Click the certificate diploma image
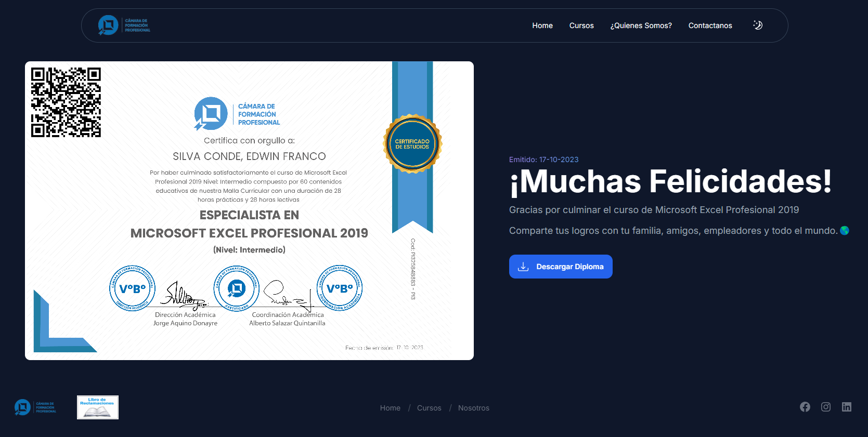Image resolution: width=868 pixels, height=437 pixels. pos(249,210)
